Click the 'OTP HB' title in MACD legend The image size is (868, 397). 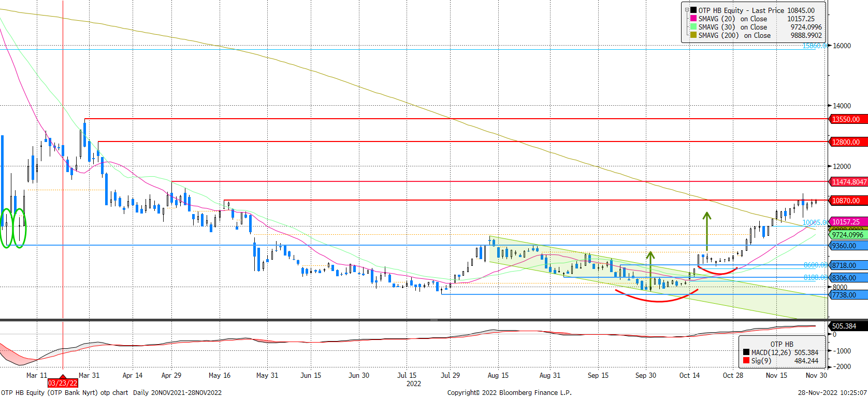pyautogui.click(x=782, y=344)
